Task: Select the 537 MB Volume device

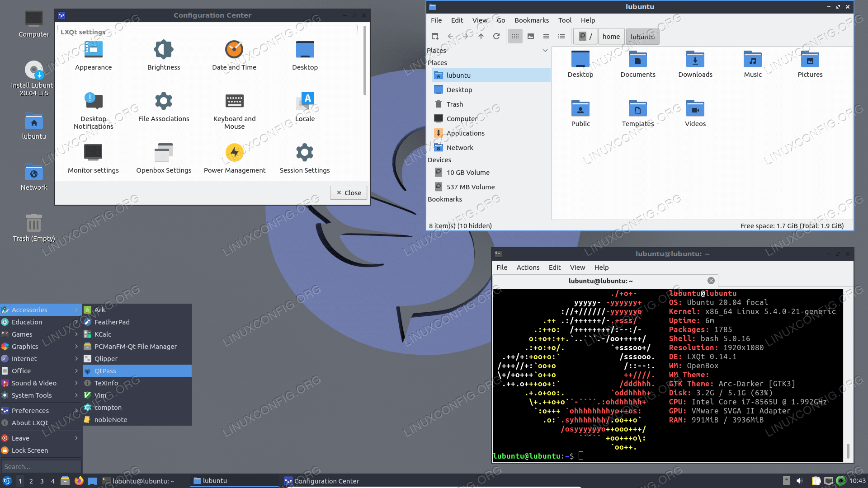Action: [491, 187]
